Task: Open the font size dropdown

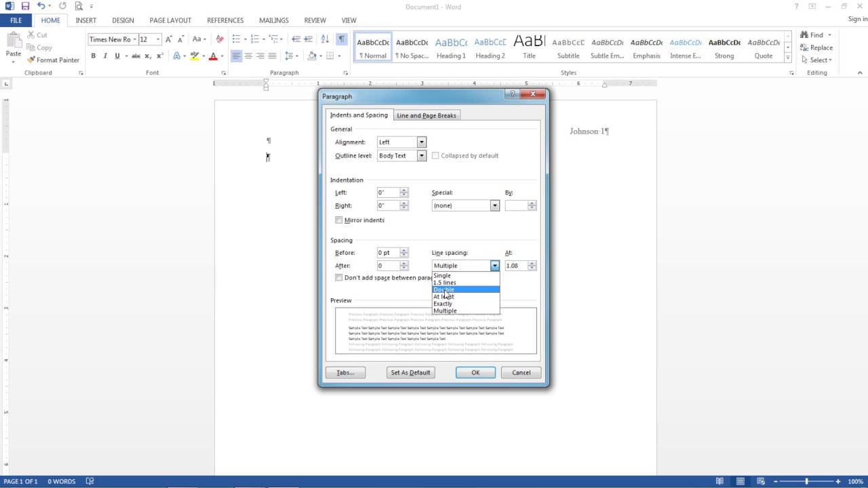Action: (x=159, y=39)
